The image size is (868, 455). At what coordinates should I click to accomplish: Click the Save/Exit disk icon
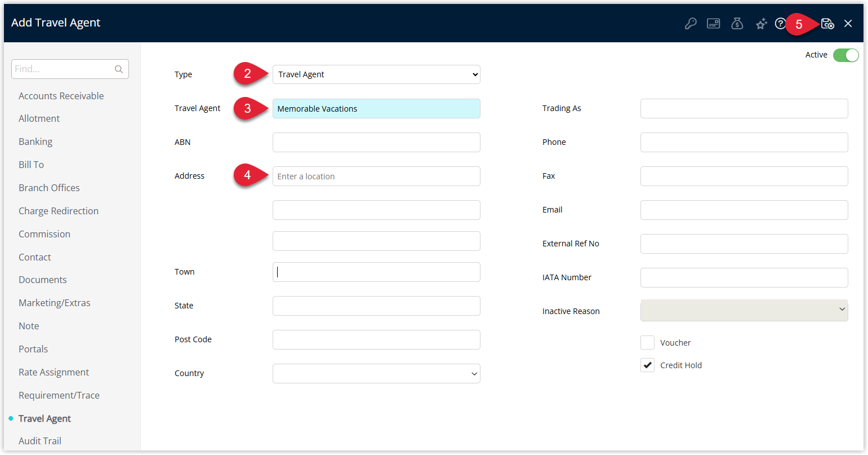827,24
